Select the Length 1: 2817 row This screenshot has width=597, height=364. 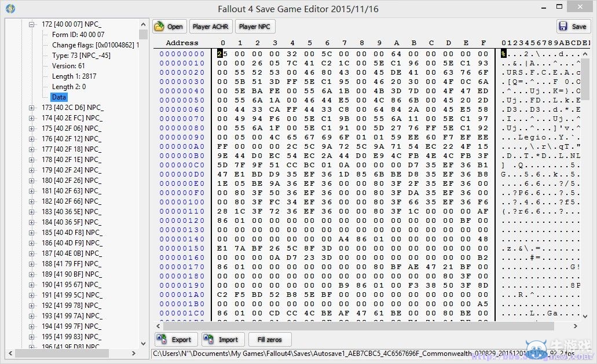point(74,76)
